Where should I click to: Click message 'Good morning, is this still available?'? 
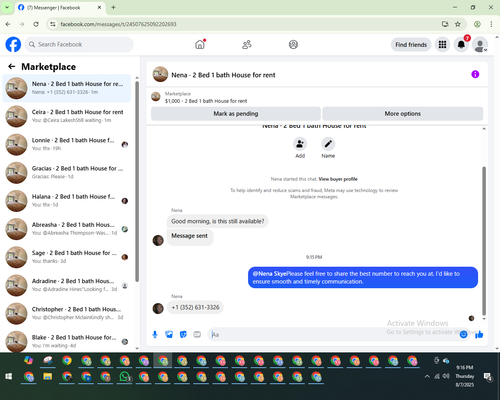[x=217, y=221]
